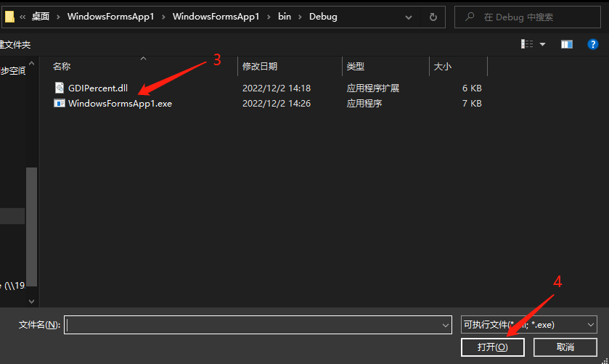609x364 pixels.
Task: Click the folder icon in the address bar
Action: (9, 17)
